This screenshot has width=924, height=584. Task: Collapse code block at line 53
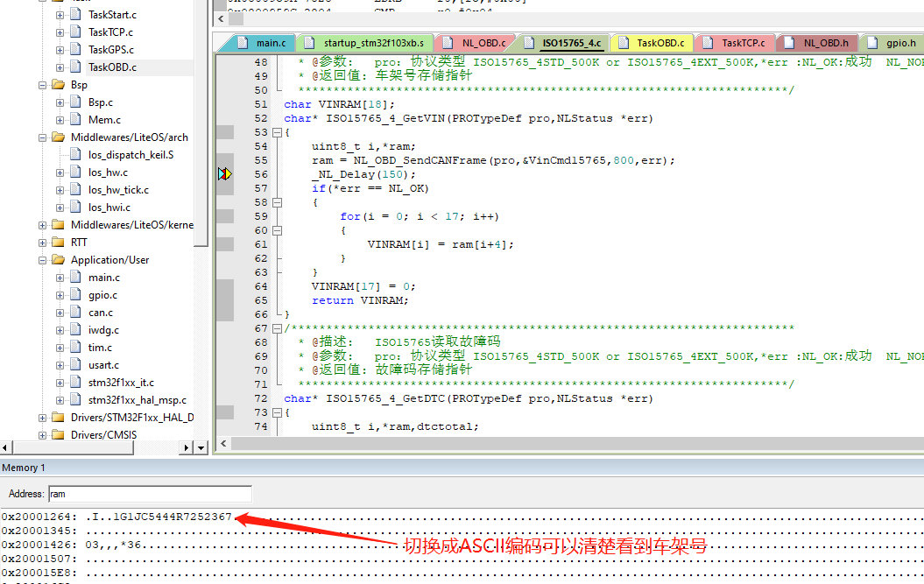277,132
